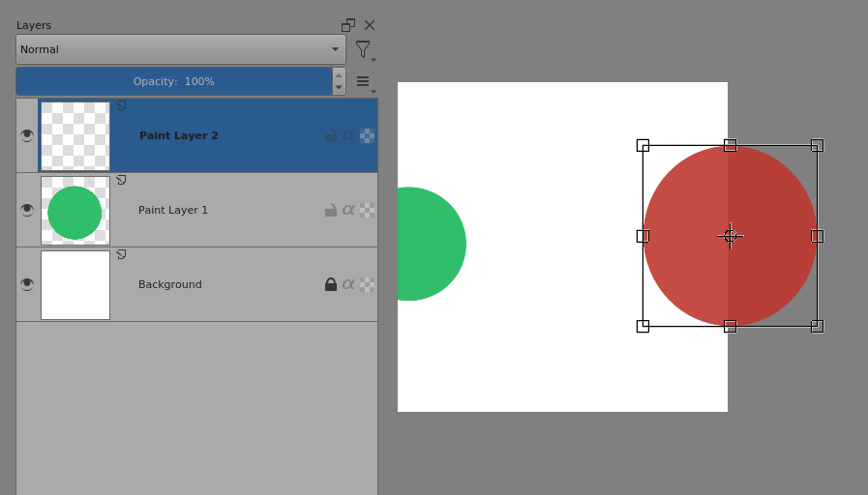Click the Paint Layer 2 name
The height and width of the screenshot is (495, 868).
[179, 135]
